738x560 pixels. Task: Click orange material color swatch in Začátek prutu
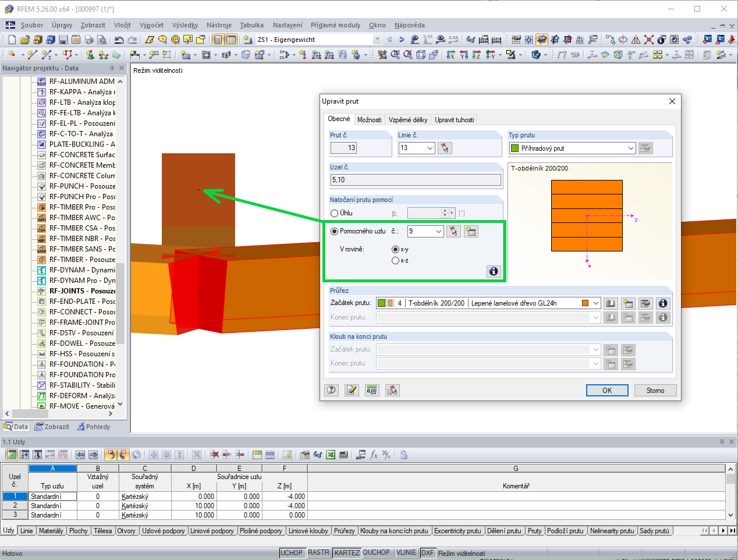coord(585,303)
